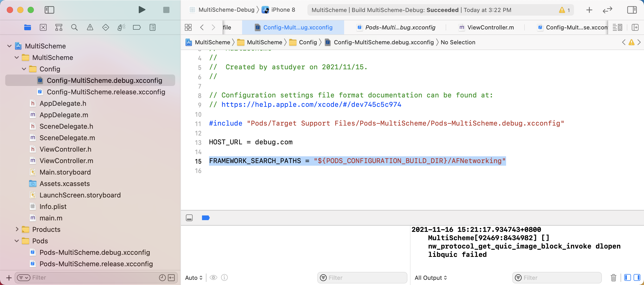Toggle the left Navigator sidebar
This screenshot has width=644, height=285.
[x=49, y=10]
